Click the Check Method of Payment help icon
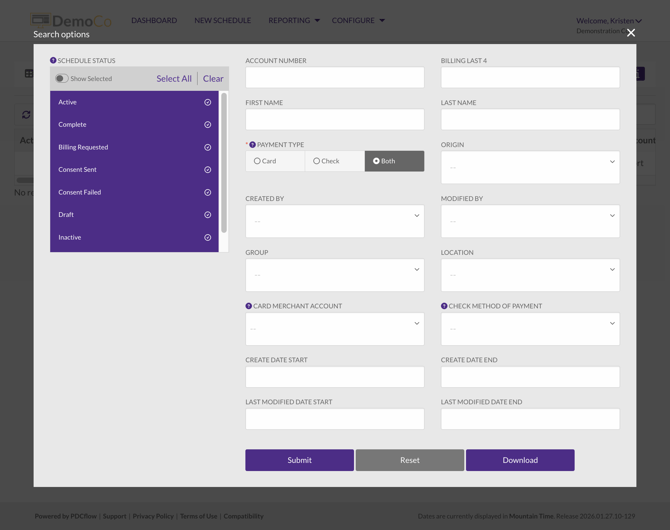The image size is (670, 530). click(x=444, y=306)
